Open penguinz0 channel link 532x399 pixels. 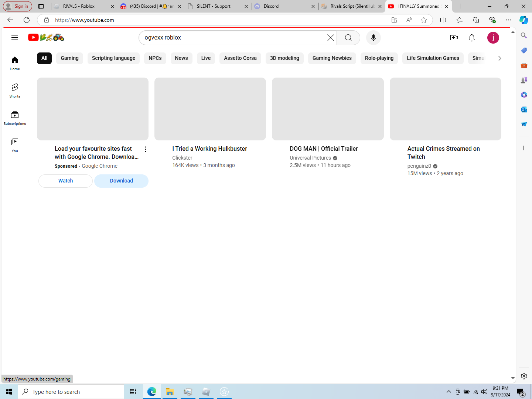(419, 166)
